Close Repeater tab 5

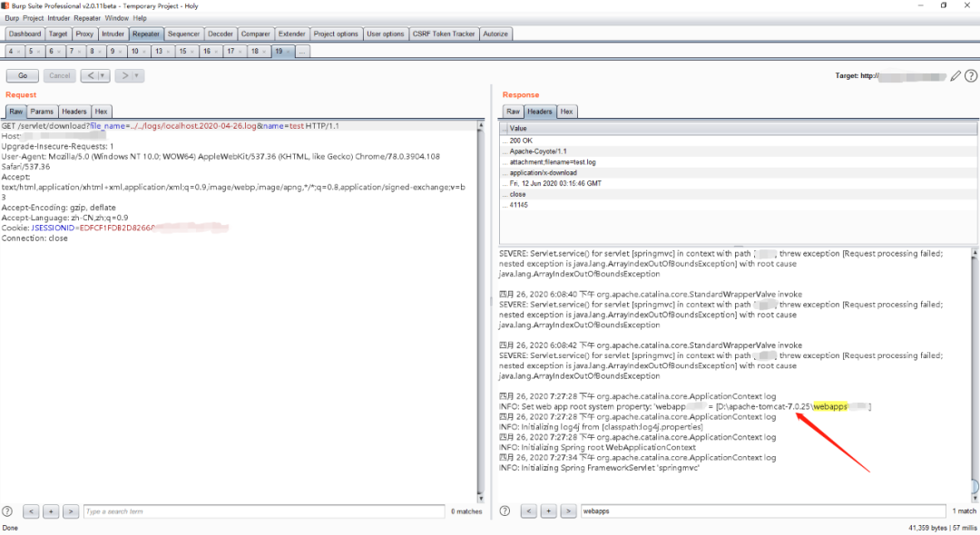tap(39, 52)
